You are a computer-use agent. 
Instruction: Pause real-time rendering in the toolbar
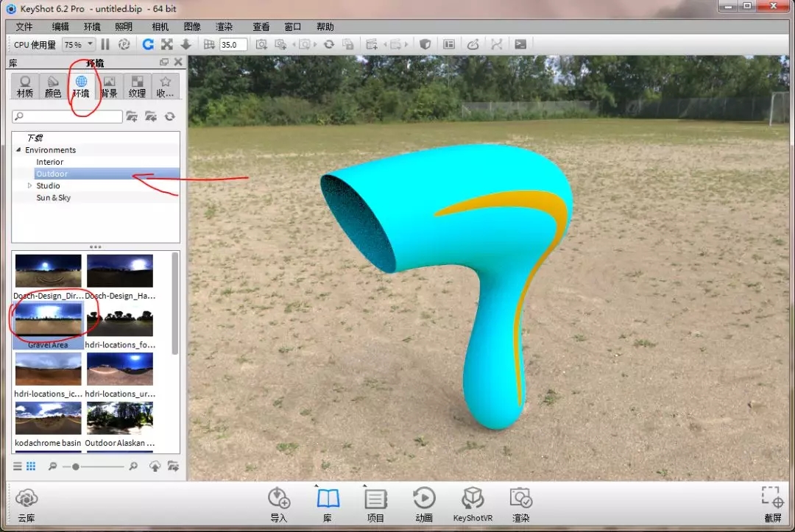105,44
